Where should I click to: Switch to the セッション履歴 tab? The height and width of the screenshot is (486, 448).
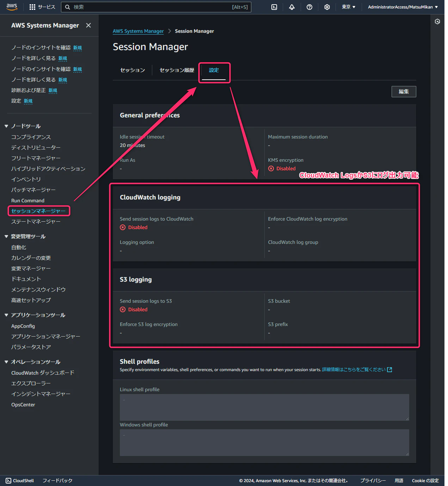click(x=177, y=70)
